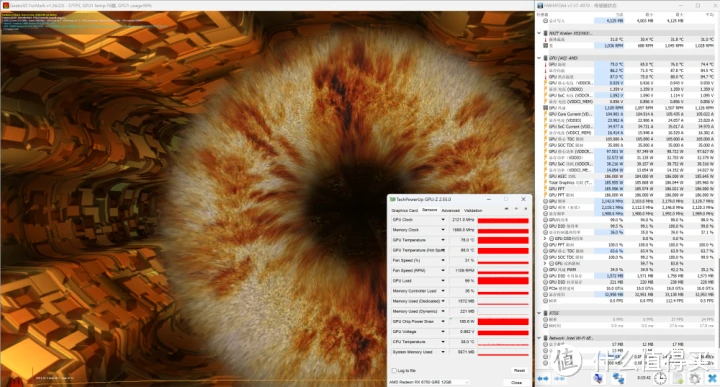Click the HWiNFO log file icon
The height and width of the screenshot is (387, 720).
click(678, 379)
